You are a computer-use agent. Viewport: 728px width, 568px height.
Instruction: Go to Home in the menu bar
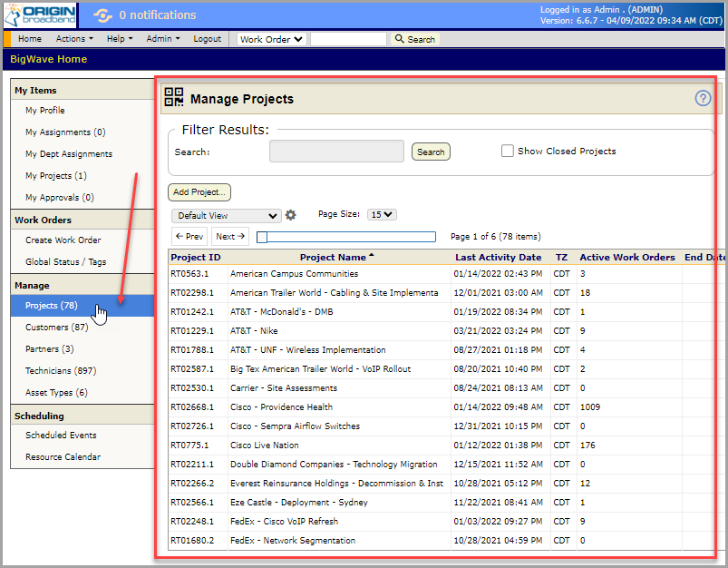[30, 39]
